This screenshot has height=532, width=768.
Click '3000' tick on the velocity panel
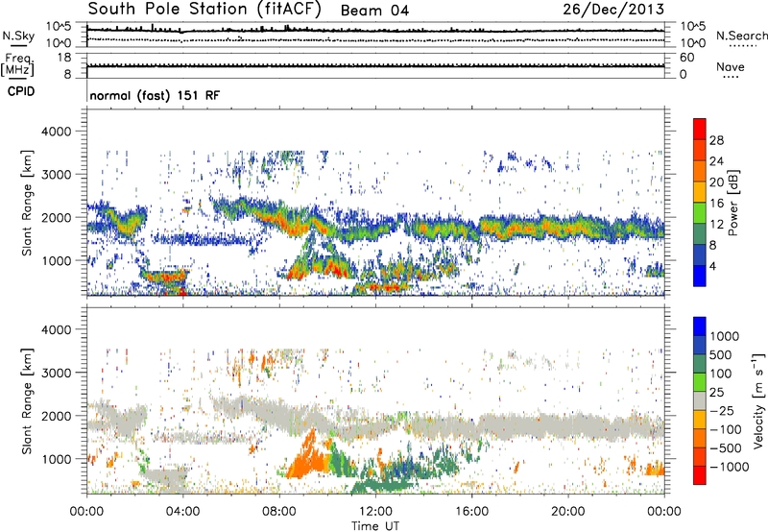57,373
